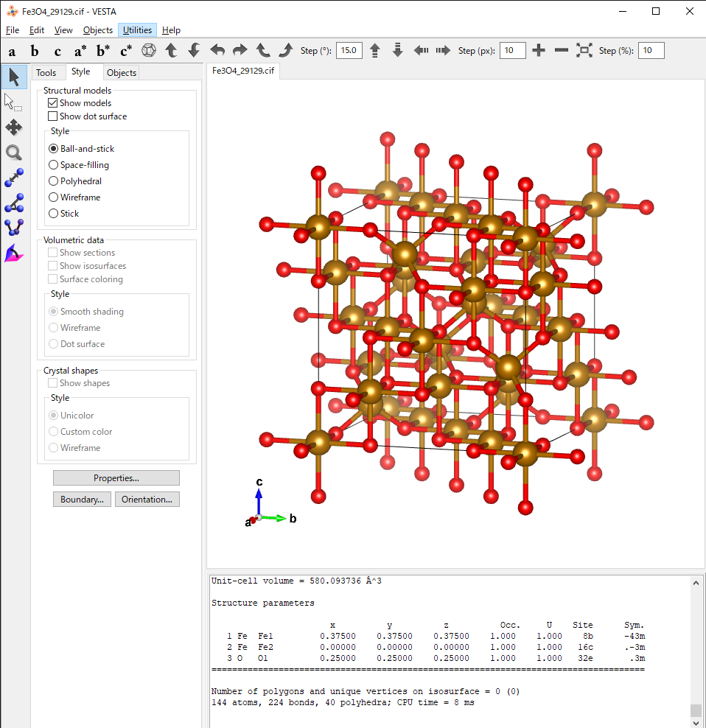Viewport: 706px width, 728px height.
Task: Translate the structure upward
Action: pyautogui.click(x=375, y=50)
